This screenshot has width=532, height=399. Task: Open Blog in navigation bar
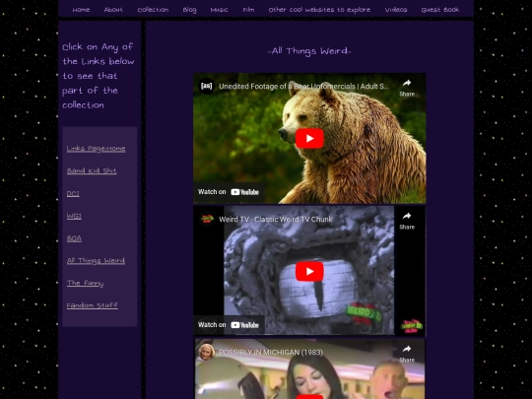190,10
